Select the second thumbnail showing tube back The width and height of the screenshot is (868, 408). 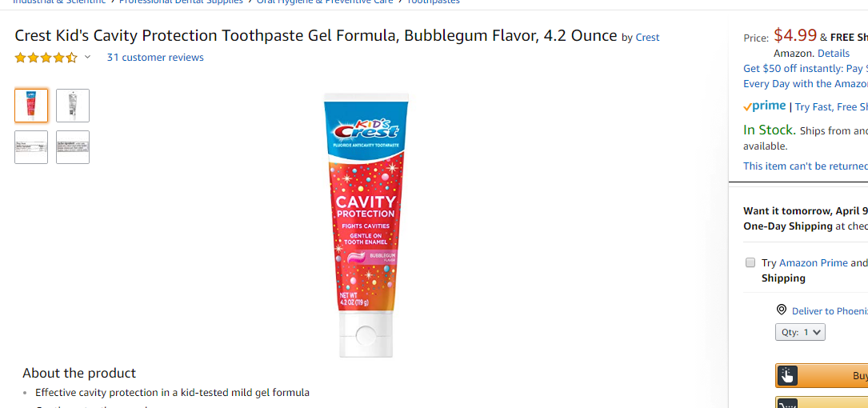point(73,105)
